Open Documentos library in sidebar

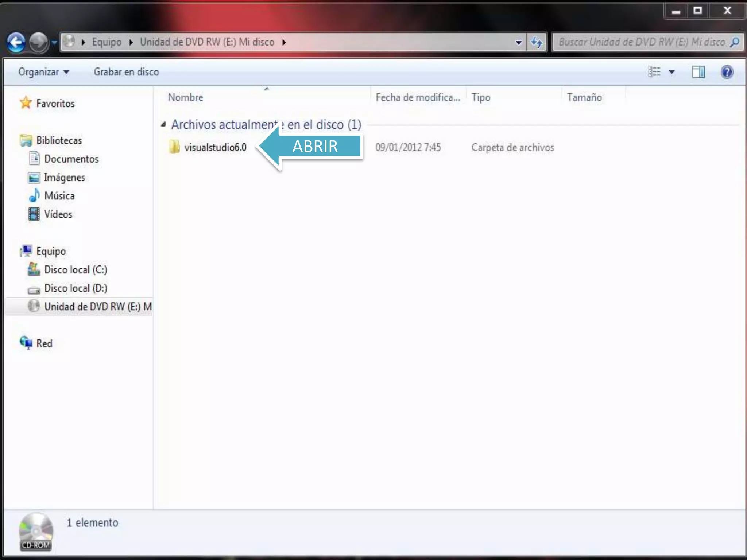(71, 159)
